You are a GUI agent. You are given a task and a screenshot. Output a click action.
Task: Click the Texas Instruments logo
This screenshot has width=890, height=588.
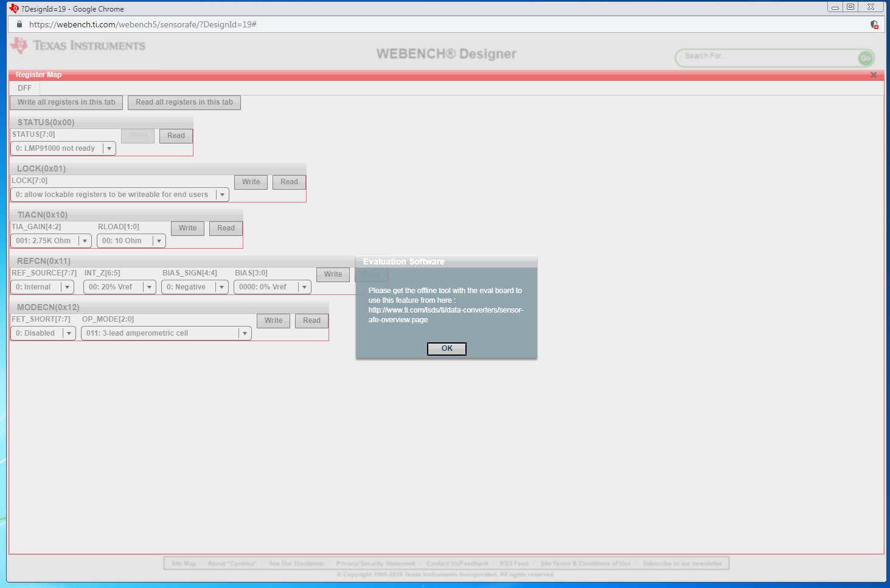tap(78, 46)
